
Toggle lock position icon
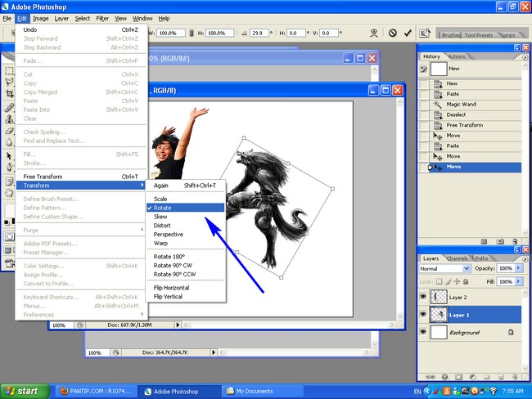(457, 281)
